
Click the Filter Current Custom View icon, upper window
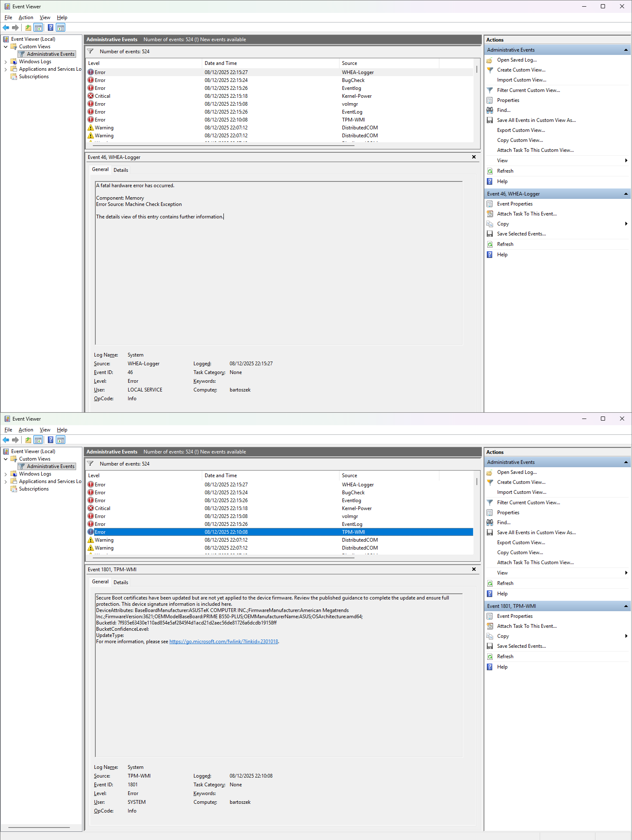point(490,90)
